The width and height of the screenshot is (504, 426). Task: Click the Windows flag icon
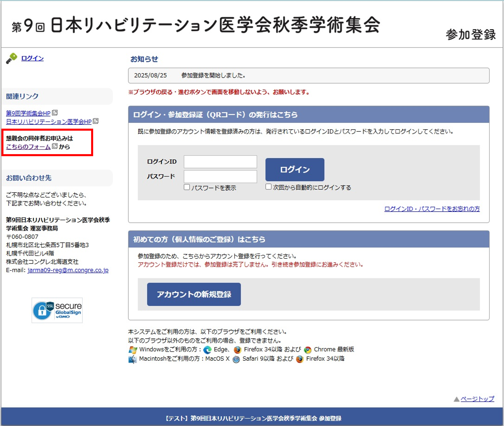[x=133, y=350]
